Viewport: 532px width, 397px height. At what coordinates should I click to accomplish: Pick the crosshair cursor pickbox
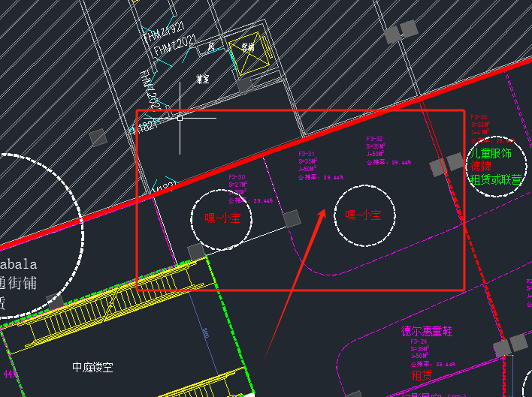(x=180, y=117)
